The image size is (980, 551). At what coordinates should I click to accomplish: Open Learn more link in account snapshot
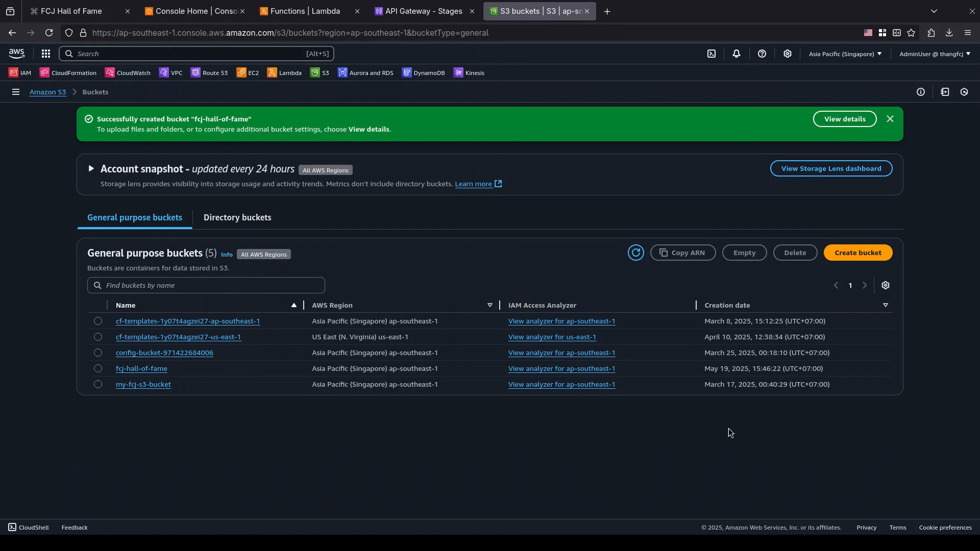(478, 184)
